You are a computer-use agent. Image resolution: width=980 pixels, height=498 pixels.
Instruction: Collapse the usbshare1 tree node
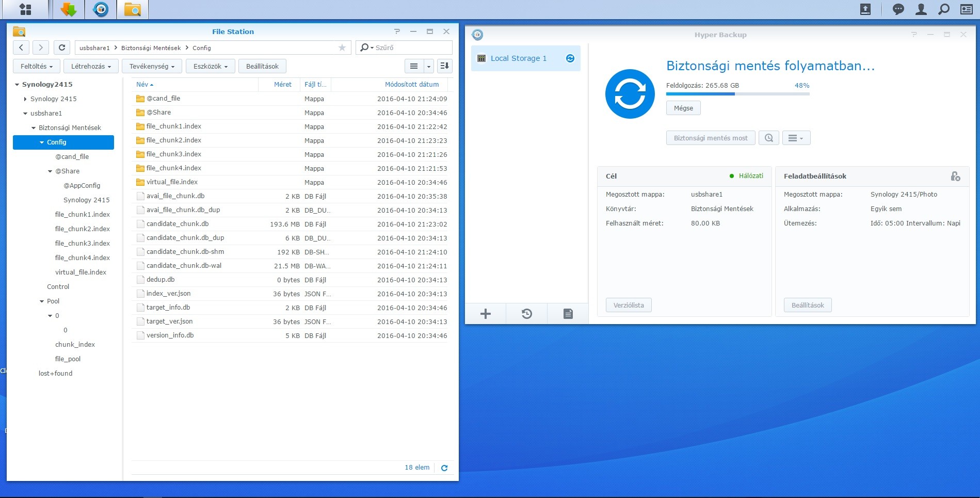25,114
